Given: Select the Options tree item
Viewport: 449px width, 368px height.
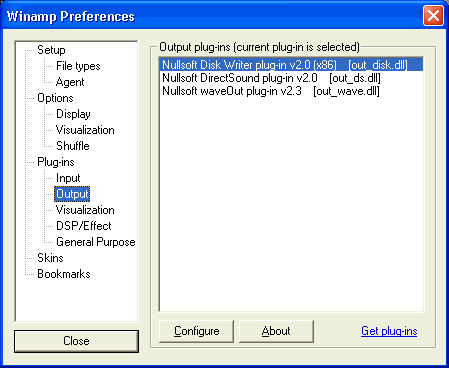Looking at the screenshot, I should [55, 98].
